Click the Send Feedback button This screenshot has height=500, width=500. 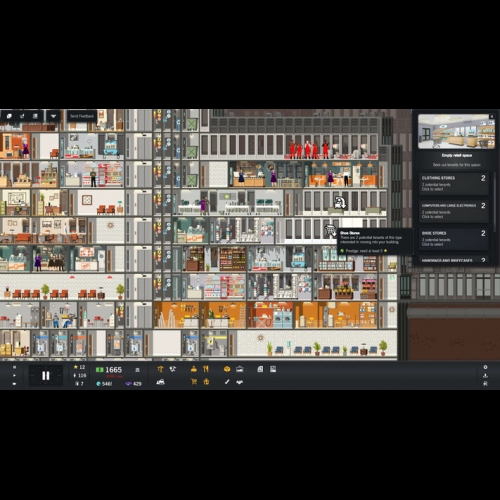pyautogui.click(x=82, y=116)
